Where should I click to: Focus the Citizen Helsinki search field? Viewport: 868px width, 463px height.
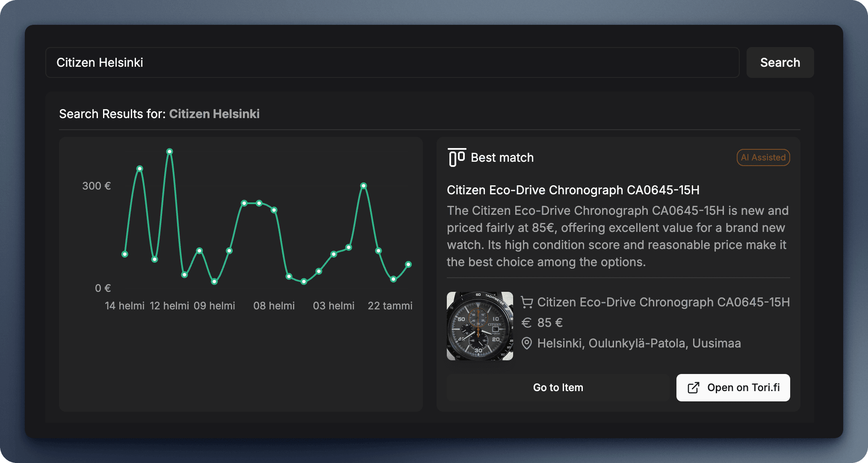[x=392, y=62]
